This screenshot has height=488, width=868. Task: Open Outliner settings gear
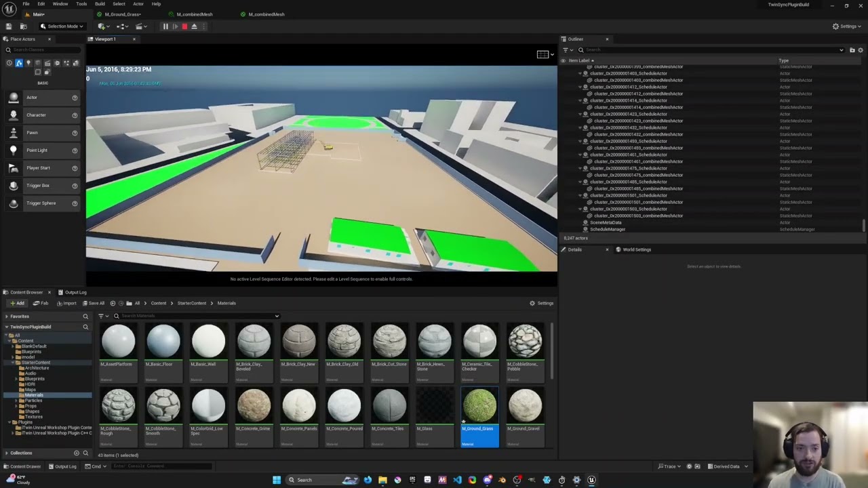tap(861, 50)
